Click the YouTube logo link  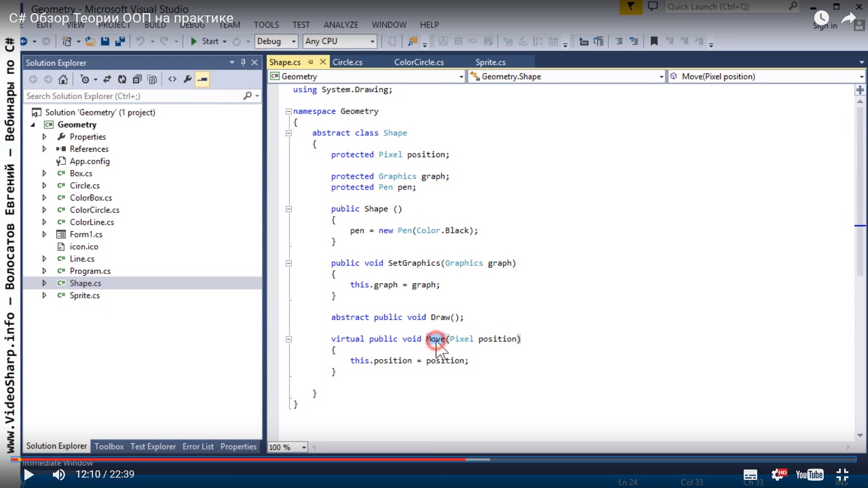point(809,475)
